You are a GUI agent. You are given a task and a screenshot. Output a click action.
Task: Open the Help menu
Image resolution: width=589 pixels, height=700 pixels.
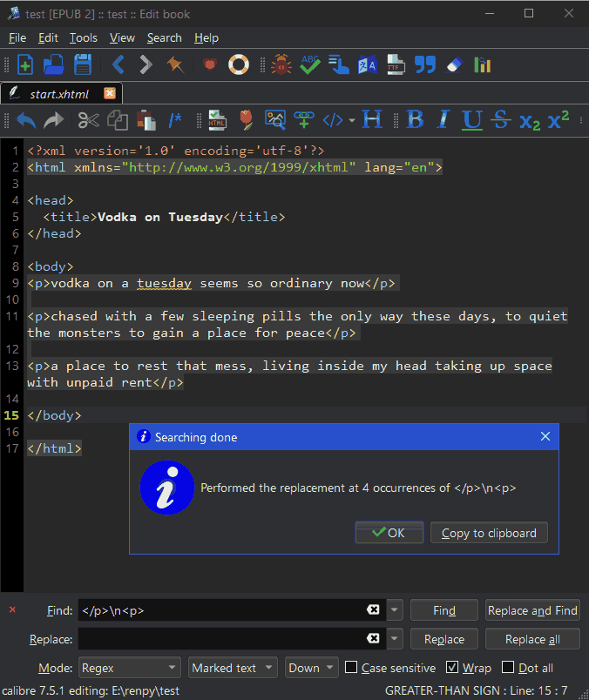click(x=206, y=38)
